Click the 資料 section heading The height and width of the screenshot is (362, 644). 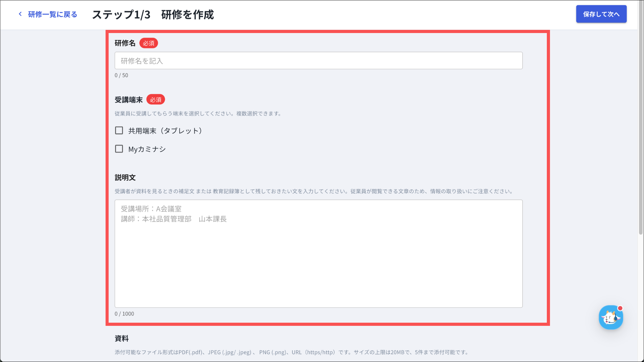coord(122,338)
